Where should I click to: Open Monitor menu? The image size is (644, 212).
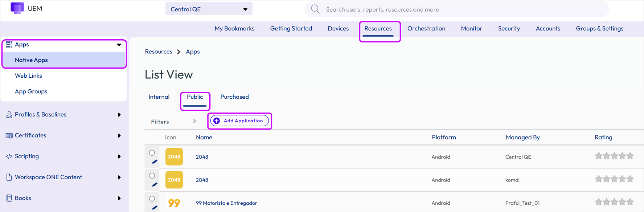(x=472, y=28)
